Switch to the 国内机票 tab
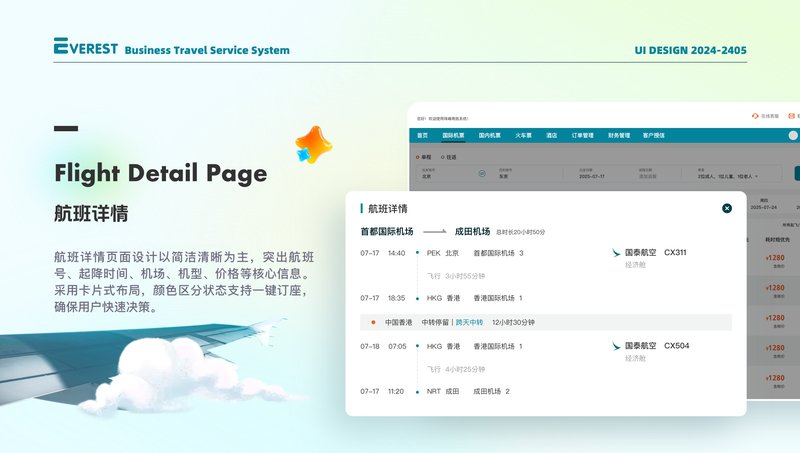The image size is (800, 453). pos(489,135)
